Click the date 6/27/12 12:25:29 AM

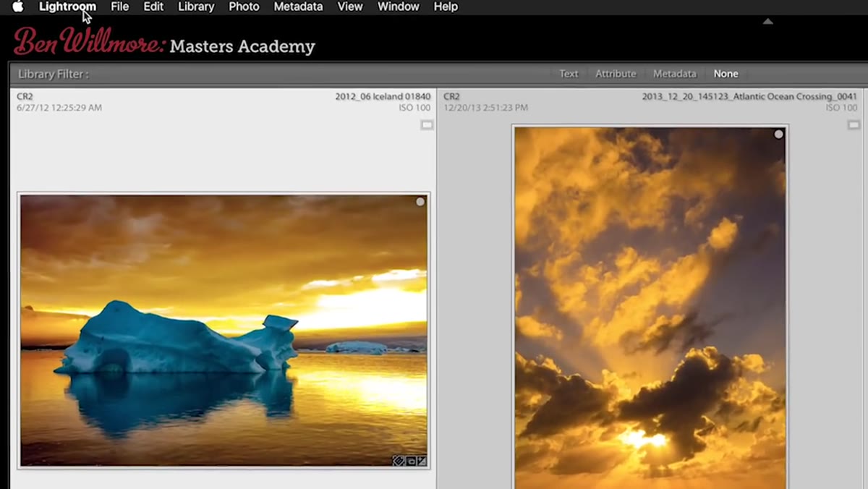(x=59, y=108)
